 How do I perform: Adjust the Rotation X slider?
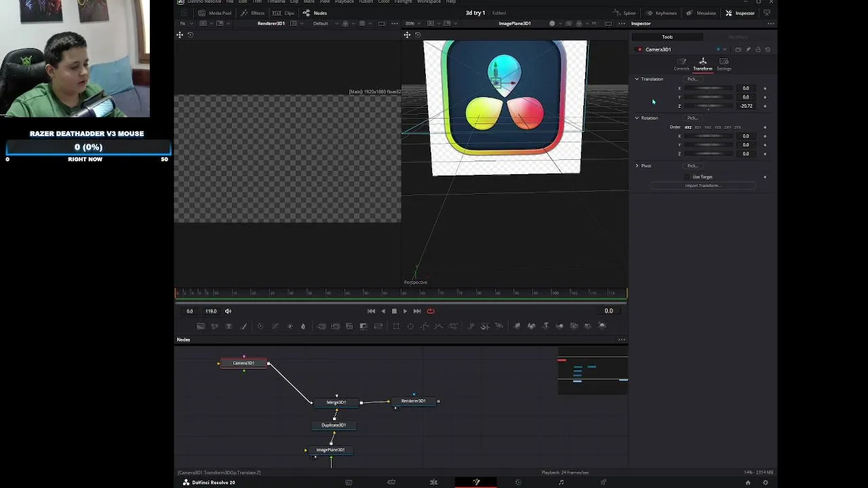click(710, 136)
